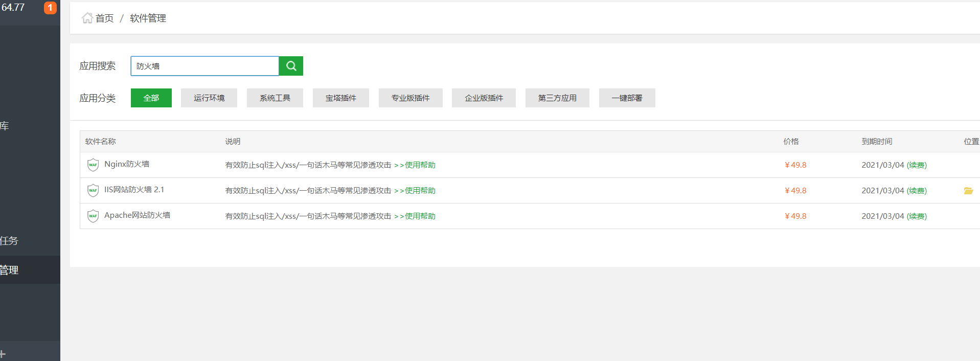Click the ¥49.8 price in Apache row
Screen dimensions: 980x361
coord(795,216)
